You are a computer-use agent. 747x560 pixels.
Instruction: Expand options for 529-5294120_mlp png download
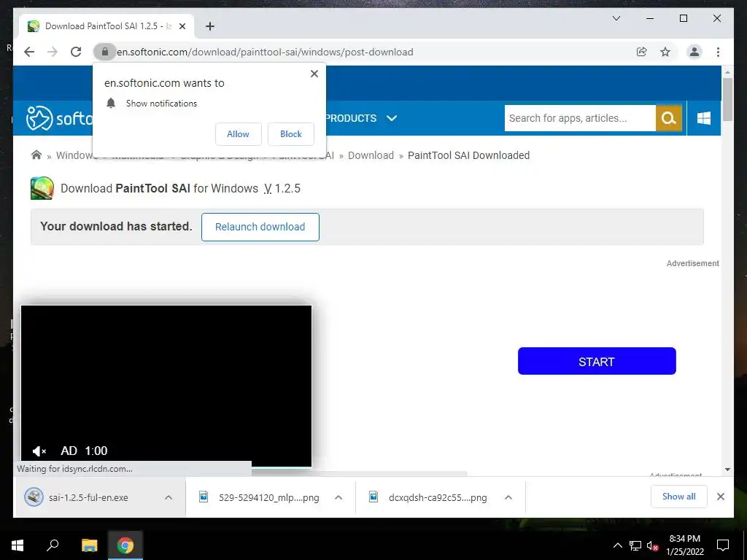pyautogui.click(x=338, y=497)
